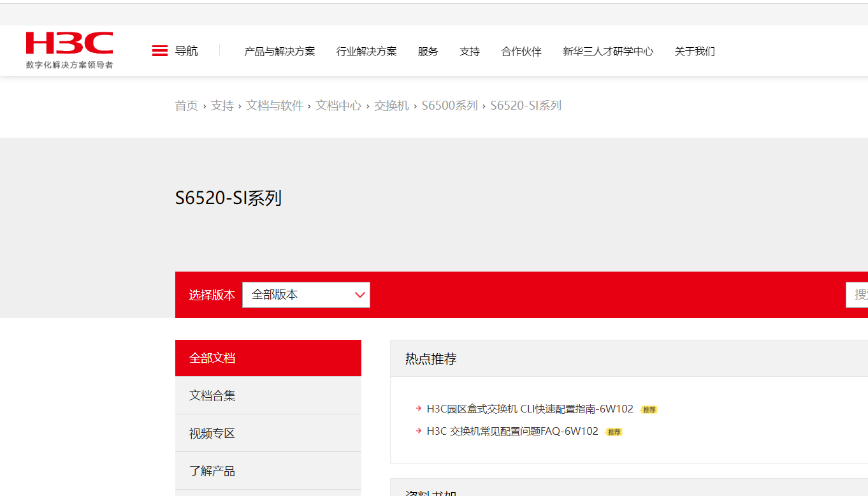This screenshot has width=868, height=496.
Task: Click 推荐 badge beside 常见配置问题FAQ
Action: point(614,432)
